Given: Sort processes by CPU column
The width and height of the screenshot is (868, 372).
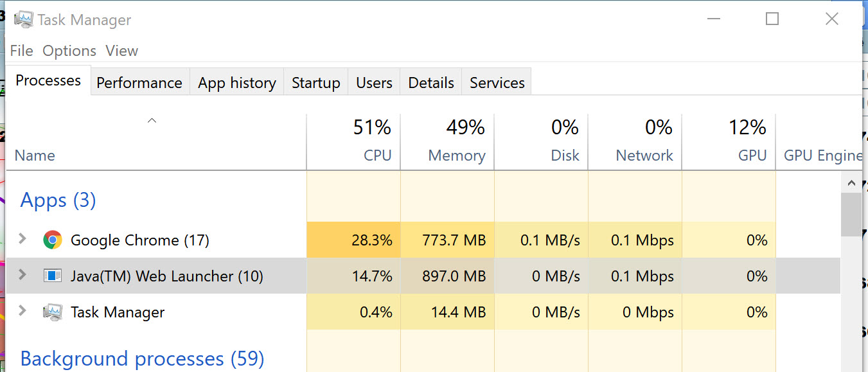Looking at the screenshot, I should click(353, 143).
